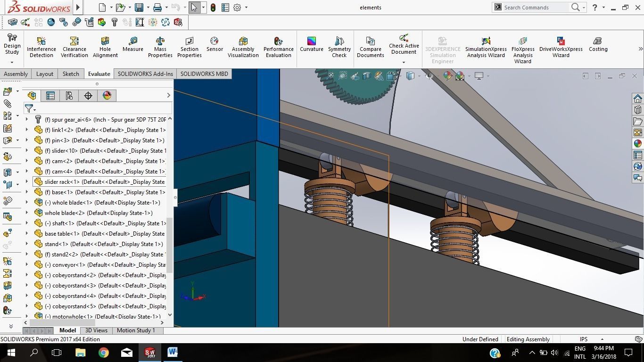Start the FloXpress Analysis Wizard
This screenshot has width=644, height=362.
[523, 50]
